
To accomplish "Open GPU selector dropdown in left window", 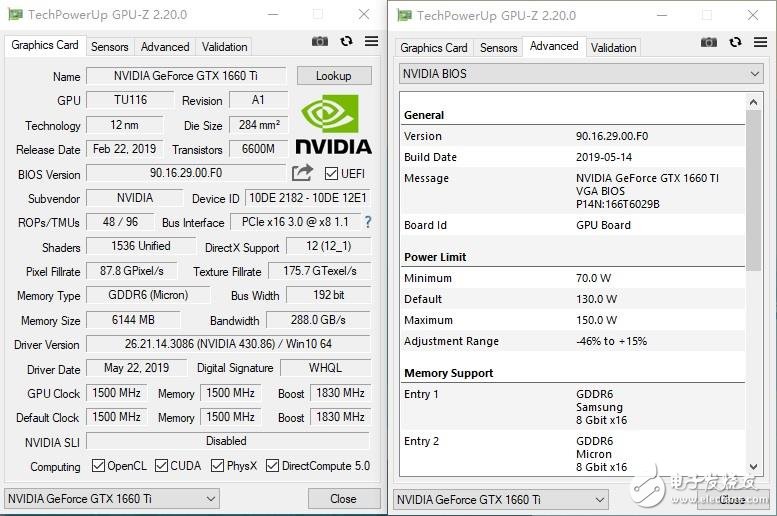I will tap(112, 499).
